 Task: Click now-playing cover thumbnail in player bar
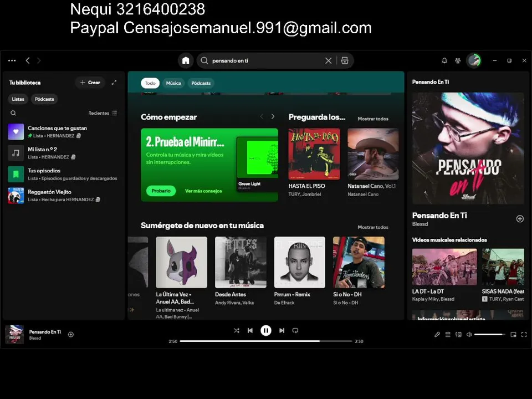coord(14,335)
